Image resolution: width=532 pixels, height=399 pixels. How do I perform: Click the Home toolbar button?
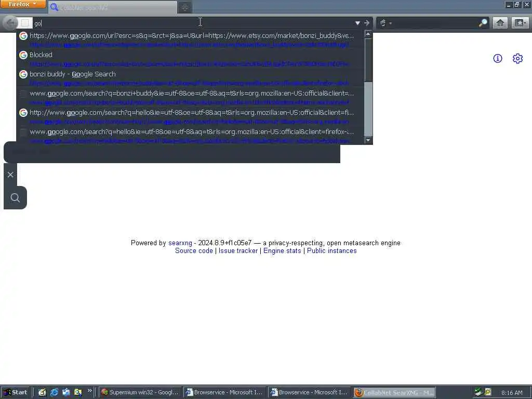click(x=500, y=23)
